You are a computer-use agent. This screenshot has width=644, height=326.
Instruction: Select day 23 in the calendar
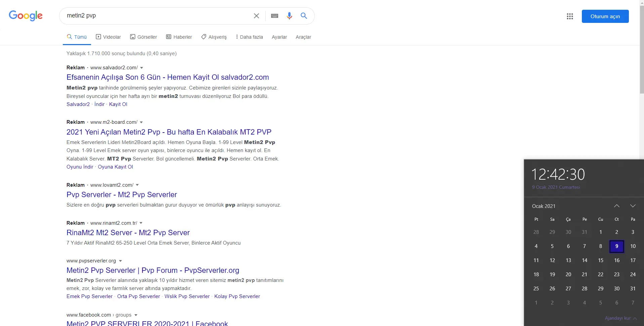(x=617, y=275)
